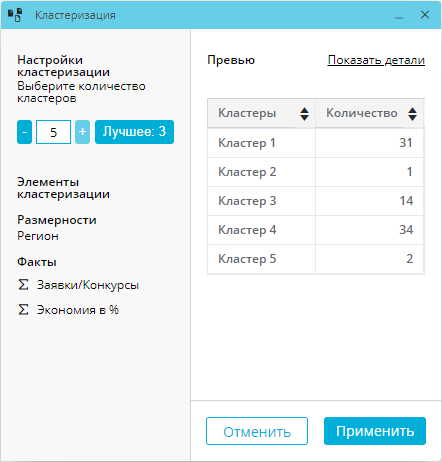Sort by the Кластеры column arrows

304,114
